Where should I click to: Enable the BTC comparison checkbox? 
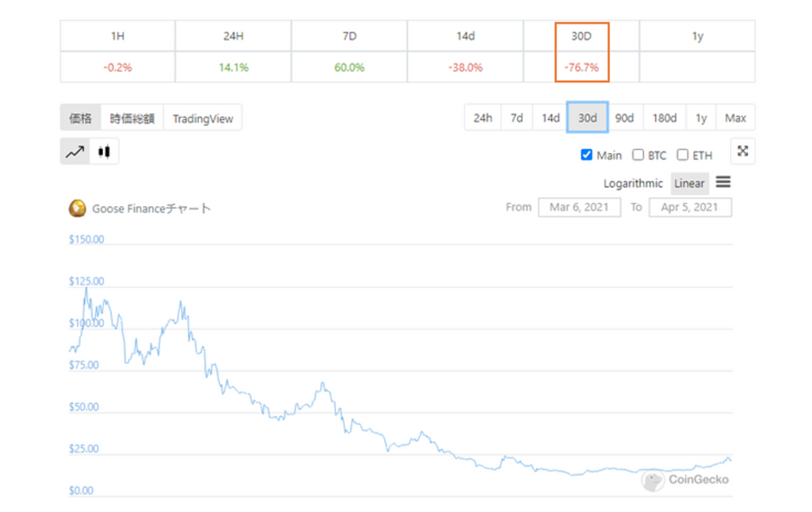(x=638, y=155)
